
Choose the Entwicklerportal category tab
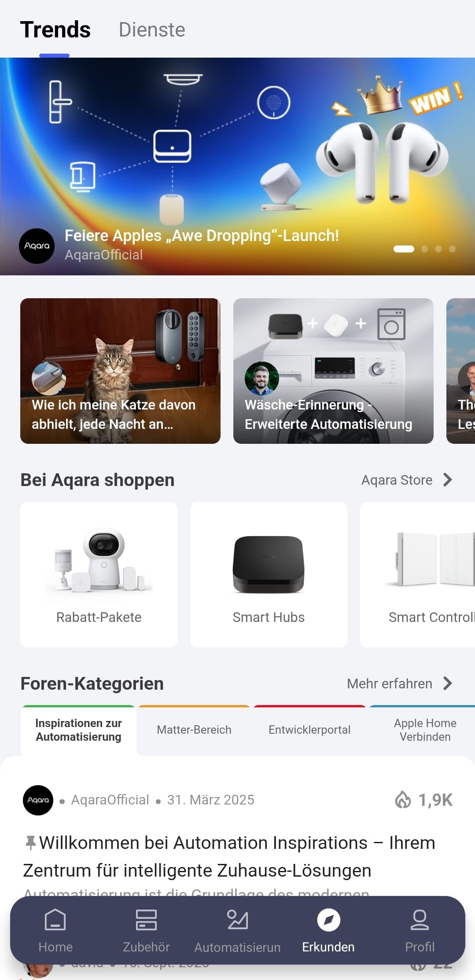coord(309,730)
